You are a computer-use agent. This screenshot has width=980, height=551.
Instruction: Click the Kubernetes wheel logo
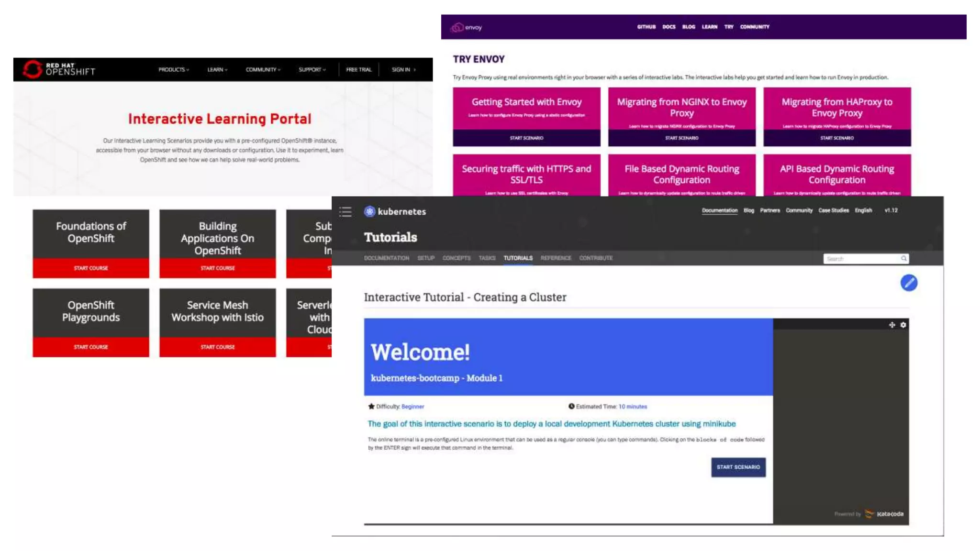click(369, 211)
